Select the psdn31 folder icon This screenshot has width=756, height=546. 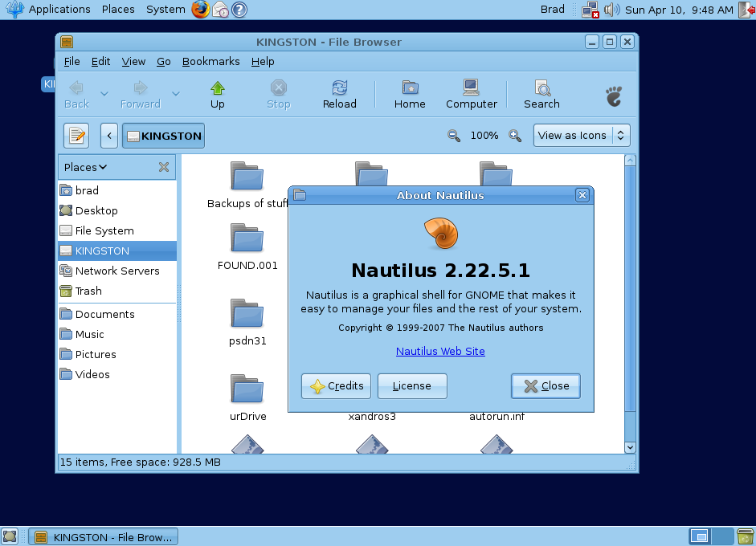pyautogui.click(x=247, y=313)
